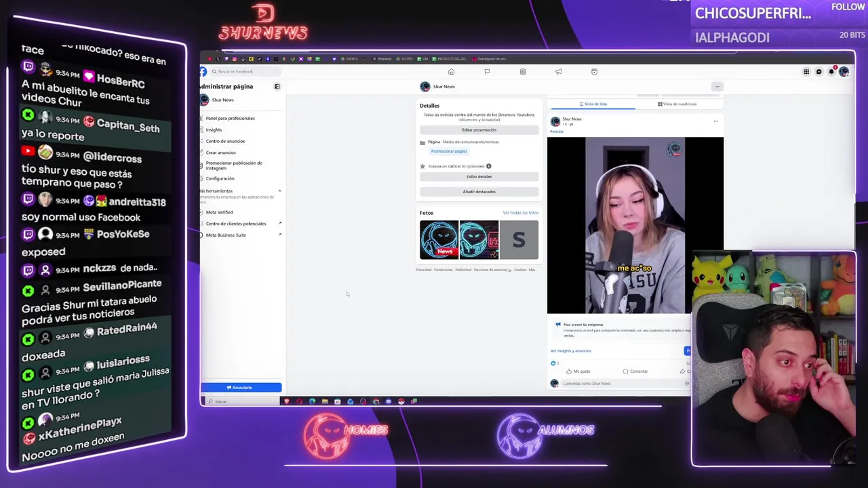Viewport: 868px width, 488px height.
Task: Click the Shur News page name in the sidebar
Action: pyautogui.click(x=222, y=100)
